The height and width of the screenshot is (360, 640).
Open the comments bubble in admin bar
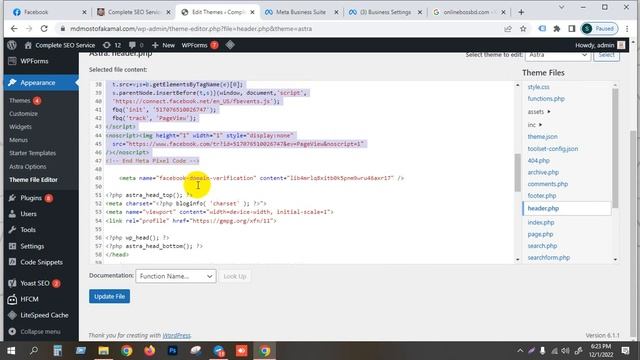point(136,45)
